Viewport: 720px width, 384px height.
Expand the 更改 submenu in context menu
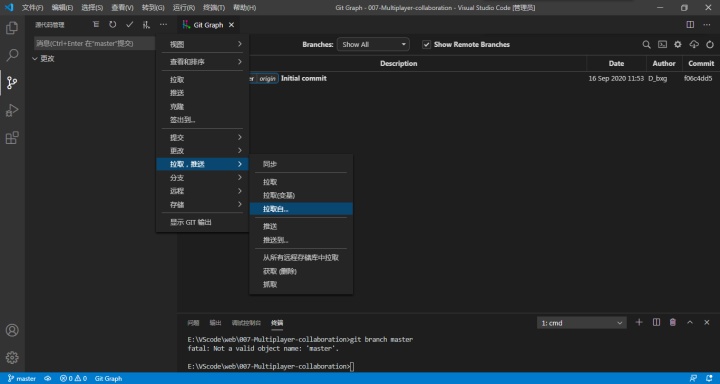pyautogui.click(x=202, y=151)
